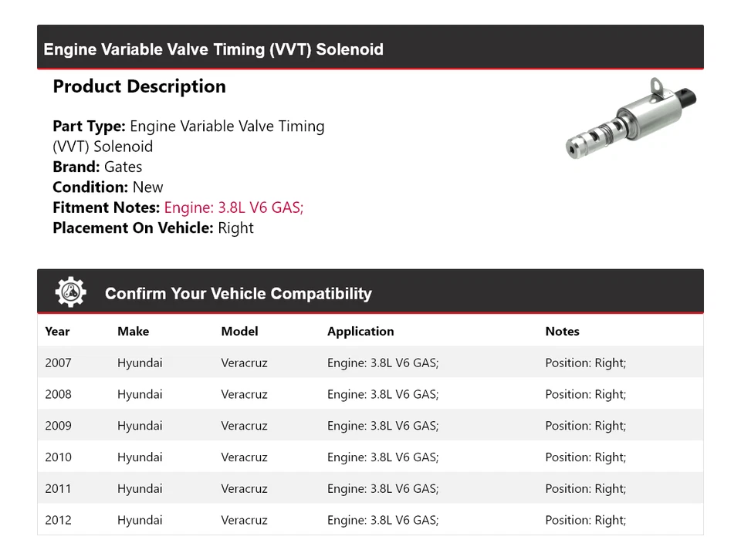Select the 2007 Hyundai Veracruz row
Image resolution: width=741 pixels, height=560 pixels.
[x=370, y=363]
